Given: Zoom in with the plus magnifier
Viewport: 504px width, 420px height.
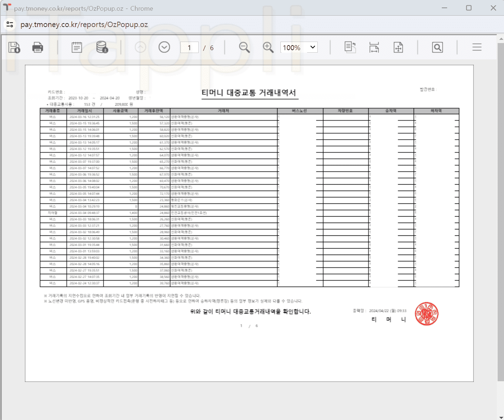Looking at the screenshot, I should [268, 47].
